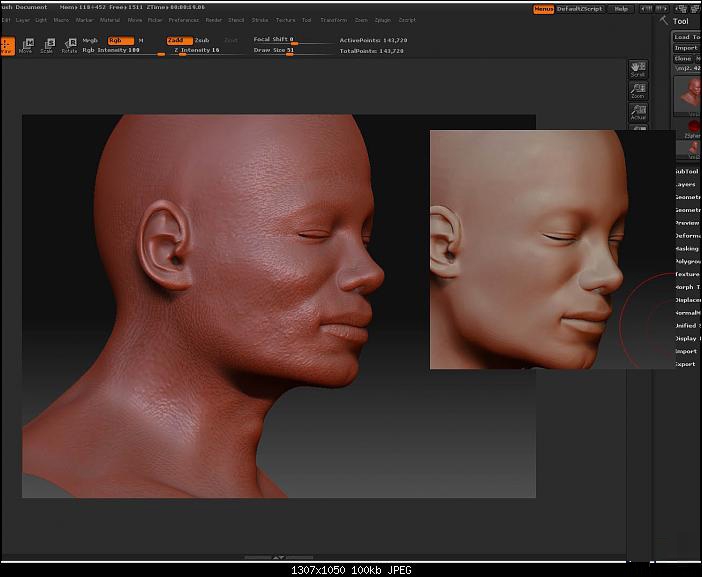Select the Scale tool icon
Screen dimensions: 702x577
click(47, 46)
